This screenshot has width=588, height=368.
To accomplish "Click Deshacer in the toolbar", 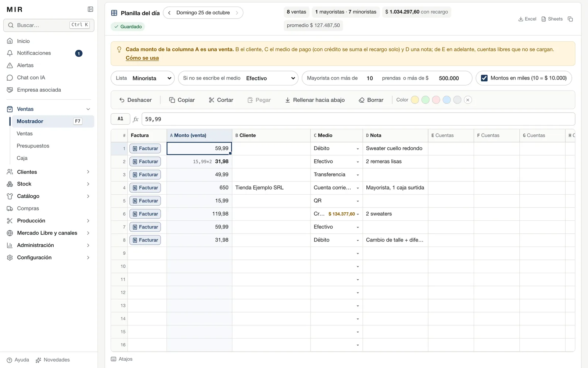I will [135, 100].
